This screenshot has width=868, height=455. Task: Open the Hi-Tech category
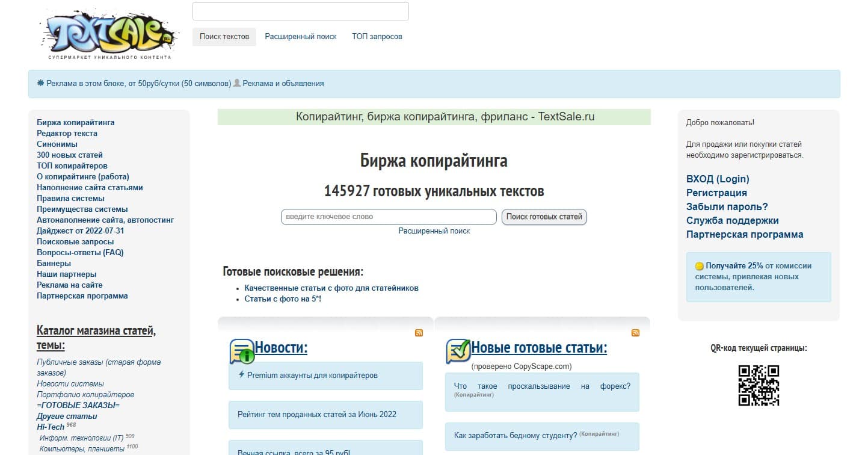point(51,427)
